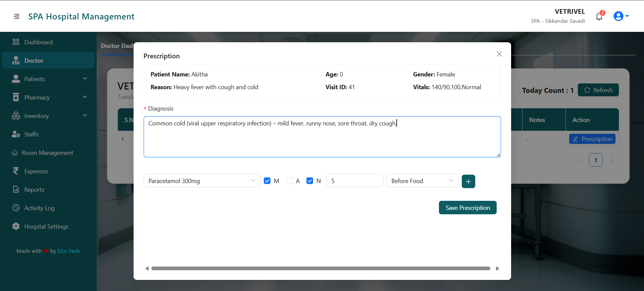The width and height of the screenshot is (644, 291).
Task: Click the Hospital Settings gear icon
Action: (16, 226)
